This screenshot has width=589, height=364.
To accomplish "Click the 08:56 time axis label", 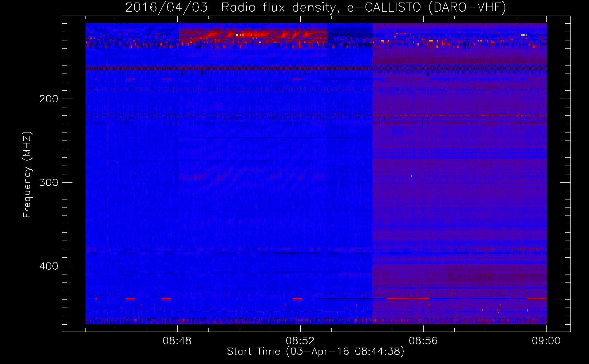I will pos(423,341).
